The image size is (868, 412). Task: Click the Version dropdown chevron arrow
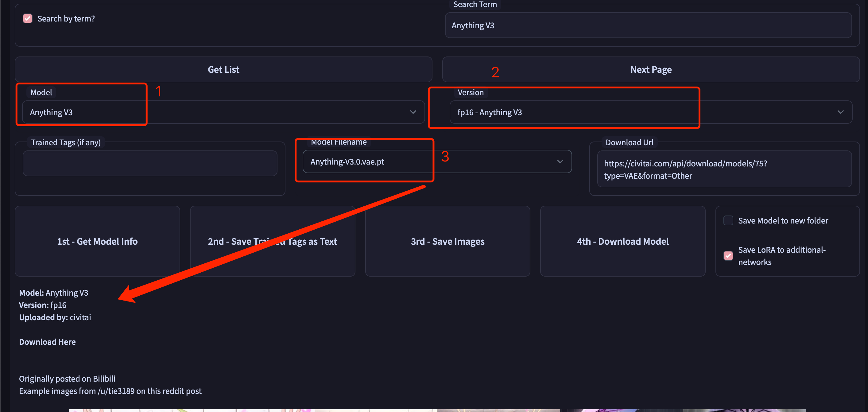(x=840, y=112)
